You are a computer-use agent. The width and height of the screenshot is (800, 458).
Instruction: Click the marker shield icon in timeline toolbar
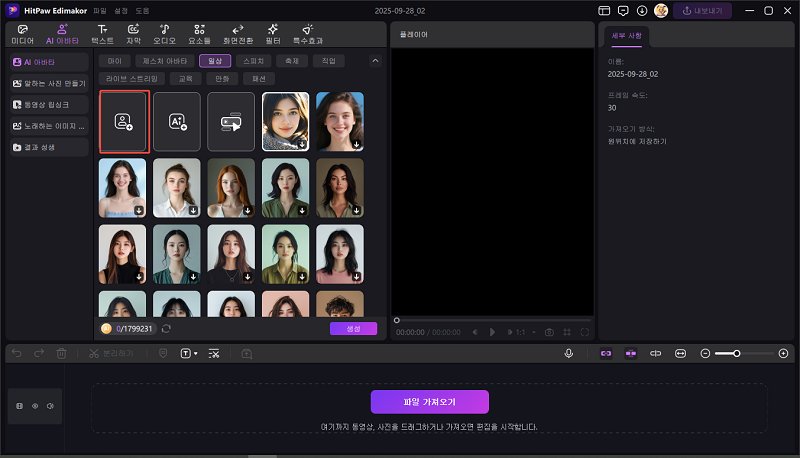163,353
